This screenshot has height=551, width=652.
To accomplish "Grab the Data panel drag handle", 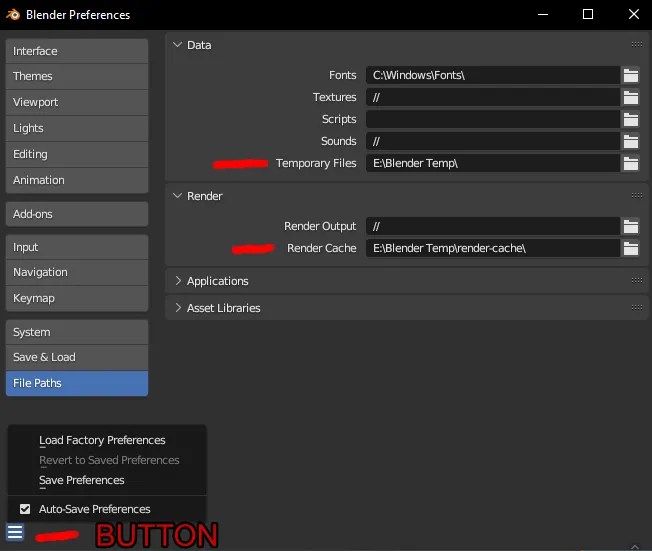I will coord(637,44).
